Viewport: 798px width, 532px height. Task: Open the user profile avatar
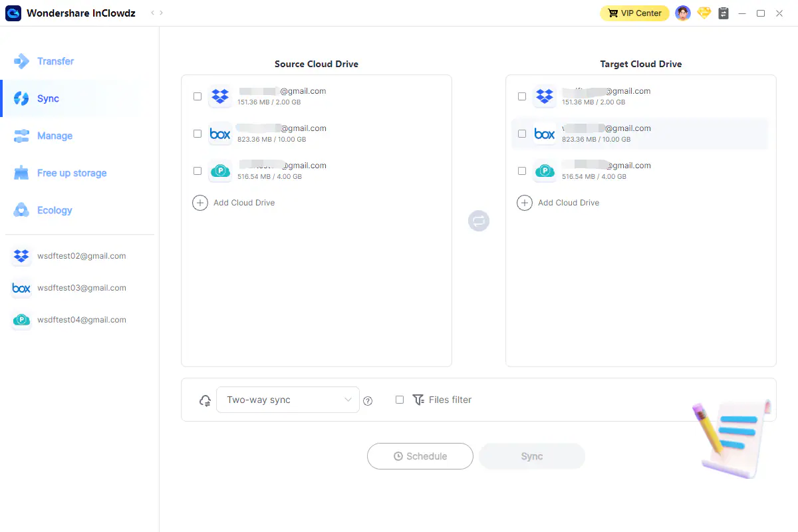(x=682, y=13)
